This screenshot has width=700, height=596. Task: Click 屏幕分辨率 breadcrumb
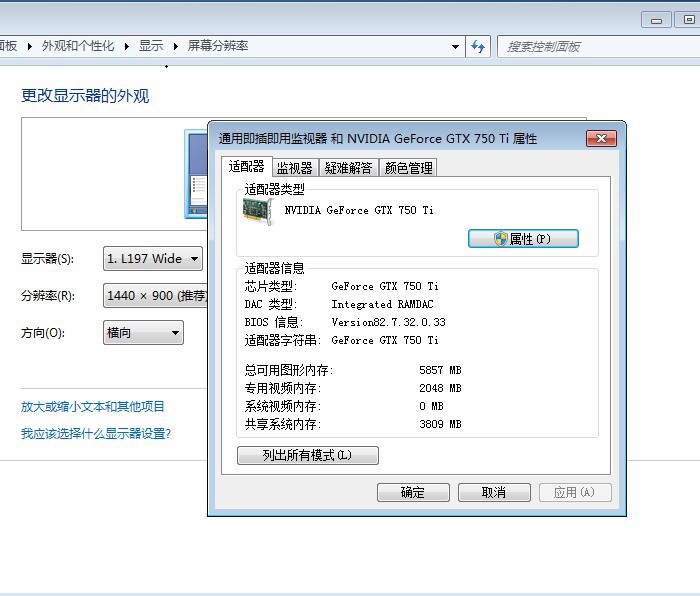(x=218, y=46)
